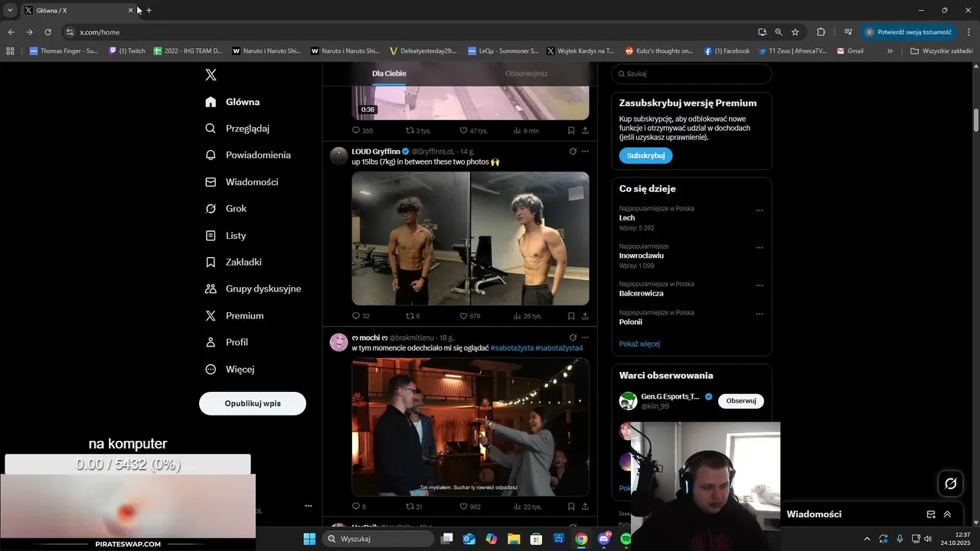This screenshot has width=980, height=551.
Task: Bookmark this page with star icon
Action: 795,32
